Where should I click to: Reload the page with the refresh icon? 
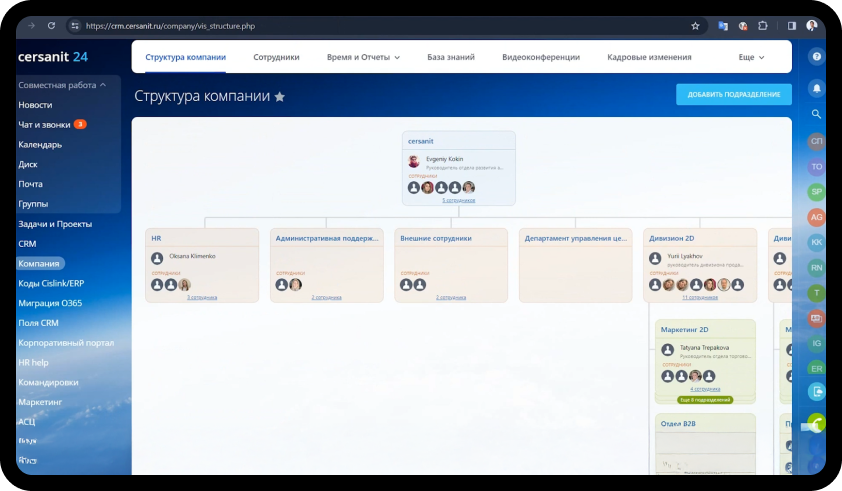pos(50,26)
